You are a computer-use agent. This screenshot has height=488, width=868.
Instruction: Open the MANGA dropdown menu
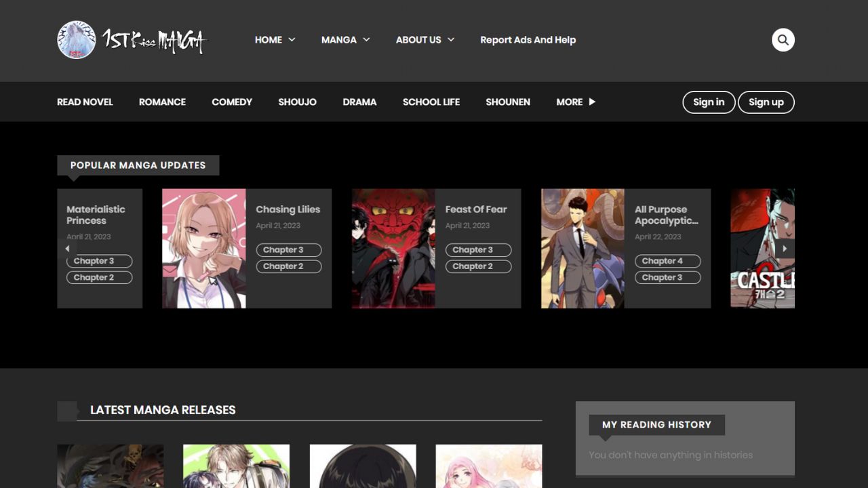(345, 40)
